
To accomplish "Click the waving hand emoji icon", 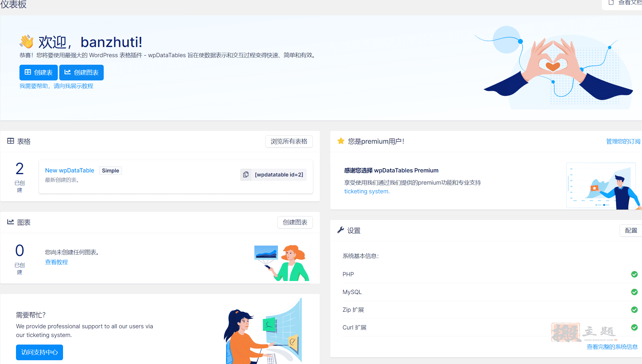I will pos(27,42).
